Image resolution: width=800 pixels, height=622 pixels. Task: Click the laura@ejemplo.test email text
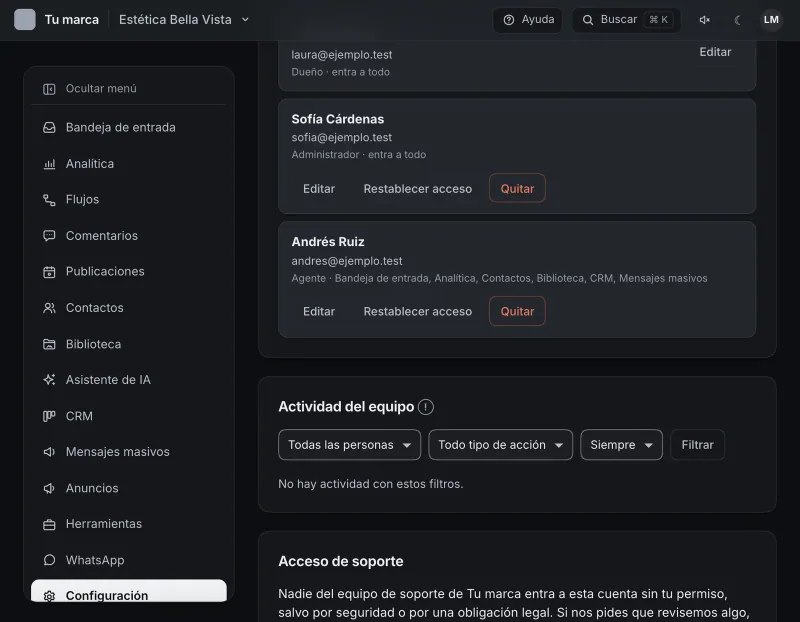341,55
